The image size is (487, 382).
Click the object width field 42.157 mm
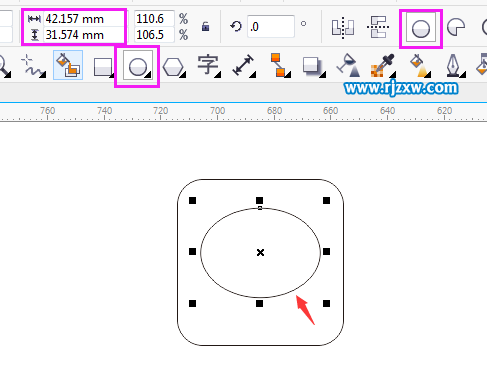click(83, 19)
